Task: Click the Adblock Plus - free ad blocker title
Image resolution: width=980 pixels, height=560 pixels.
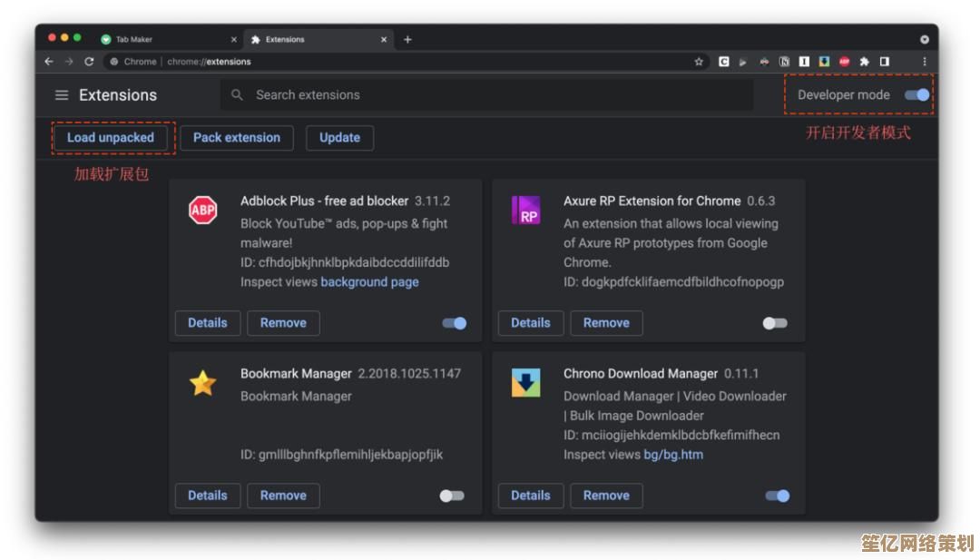Action: click(324, 201)
